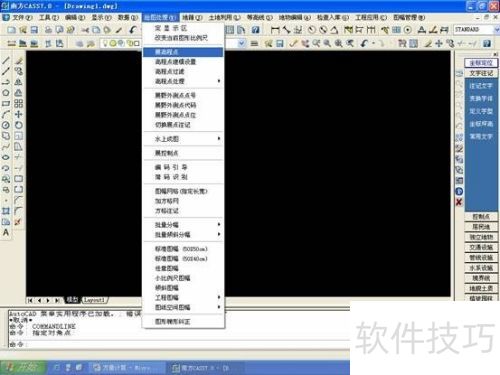Expand the 批量倾斜分幅 submenu

(x=183, y=235)
